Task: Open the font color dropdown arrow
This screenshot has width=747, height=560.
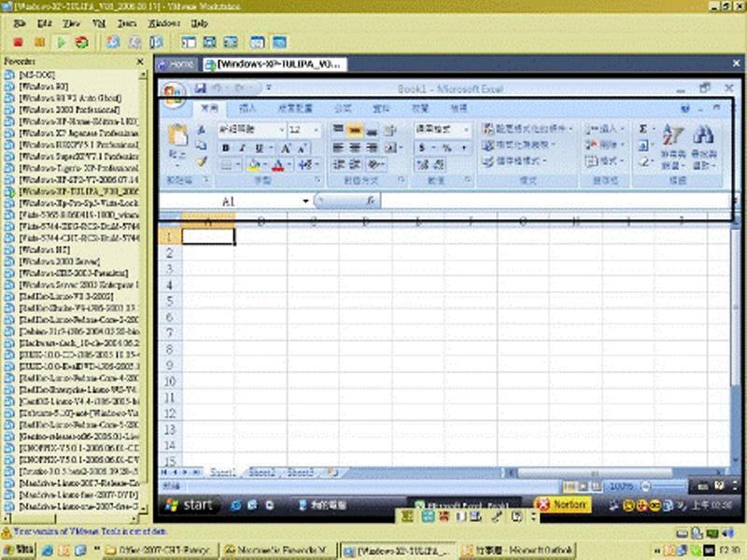Action: [289, 165]
